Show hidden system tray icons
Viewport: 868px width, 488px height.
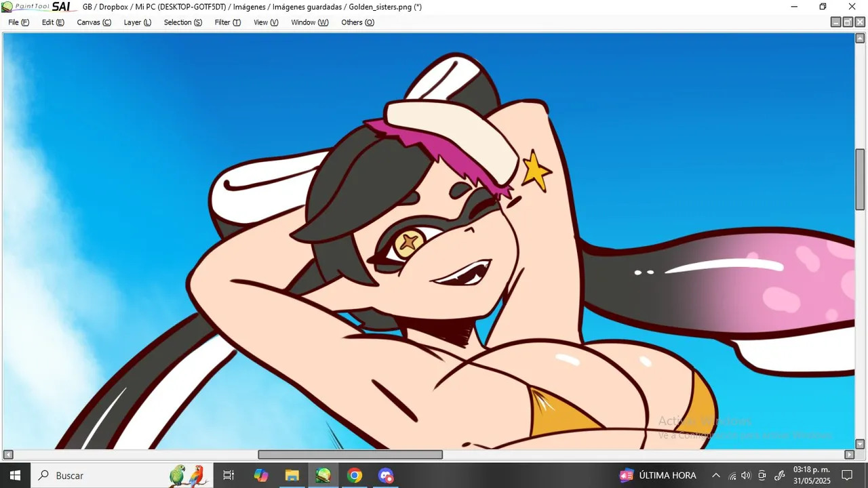coord(715,475)
